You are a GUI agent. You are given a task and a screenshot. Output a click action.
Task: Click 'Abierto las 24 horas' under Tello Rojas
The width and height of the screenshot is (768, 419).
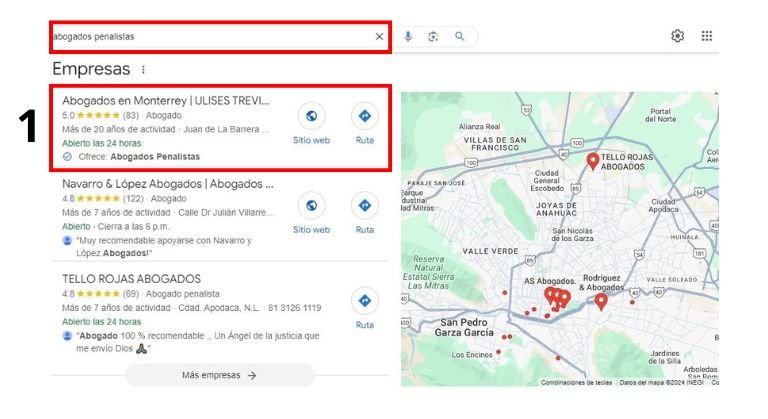click(x=101, y=322)
